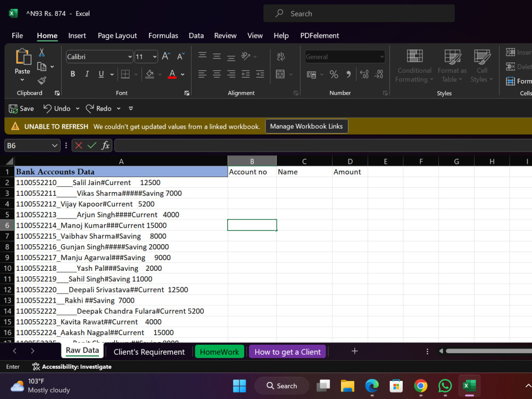Click the Paste clipboard icon

pos(23,56)
